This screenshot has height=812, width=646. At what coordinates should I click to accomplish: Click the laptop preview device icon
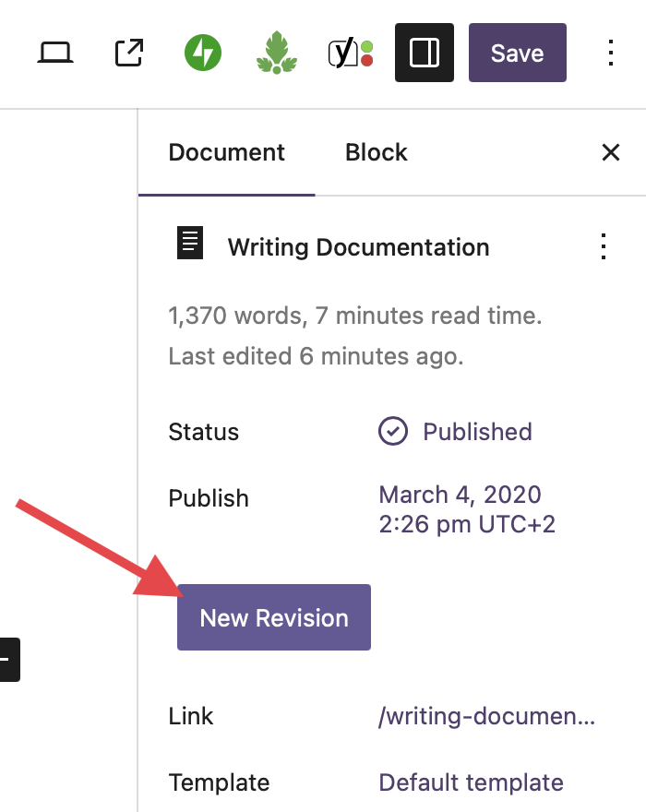click(55, 54)
